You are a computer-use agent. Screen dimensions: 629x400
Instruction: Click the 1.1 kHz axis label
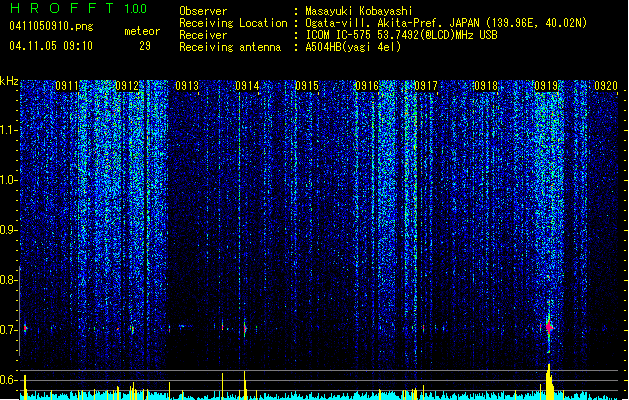[8, 130]
